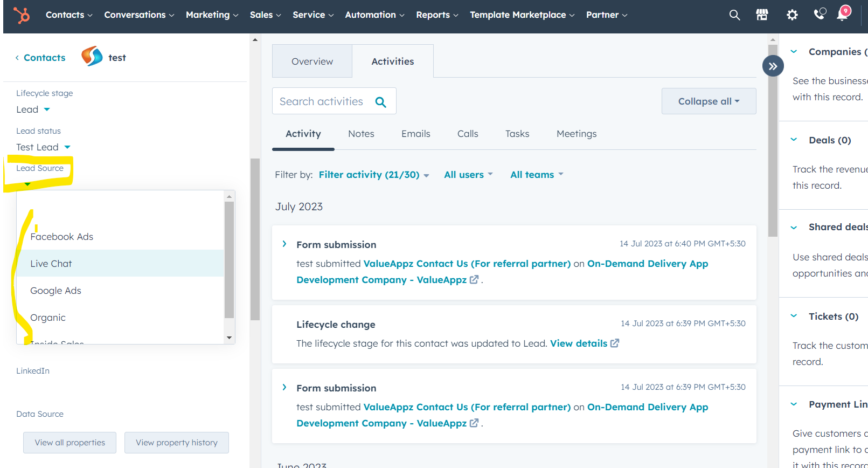This screenshot has width=868, height=468.
Task: Open the Conversations menu
Action: pos(139,15)
